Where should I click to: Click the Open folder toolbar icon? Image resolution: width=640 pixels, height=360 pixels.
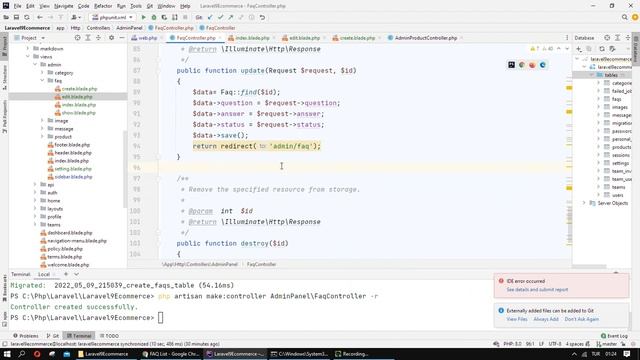point(6,18)
